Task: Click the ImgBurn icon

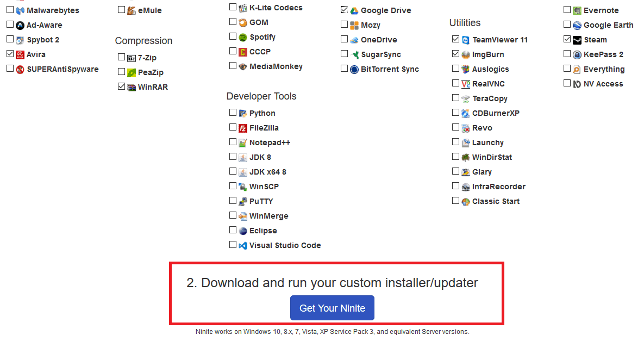Action: 465,54
